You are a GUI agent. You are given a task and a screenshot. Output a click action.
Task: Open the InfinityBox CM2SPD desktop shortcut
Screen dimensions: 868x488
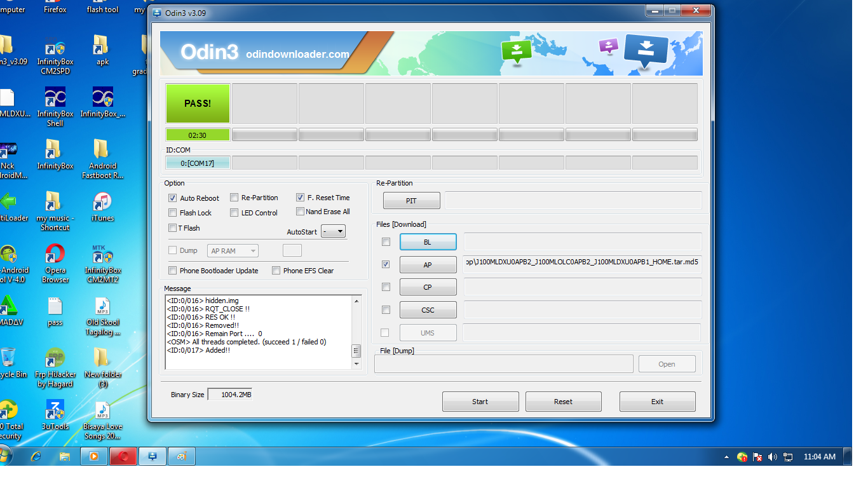point(55,57)
